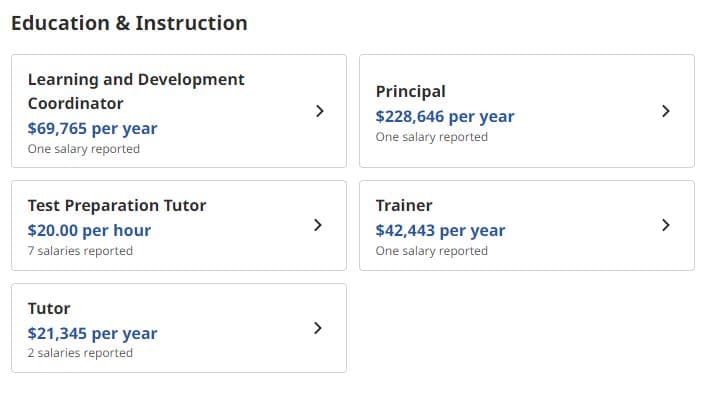Click the Education & Instruction heading

click(x=130, y=23)
